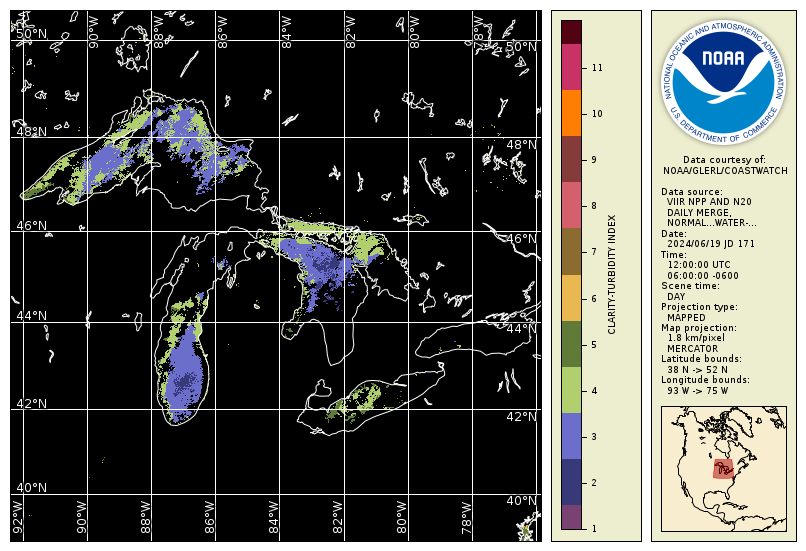Screen dimensions: 806x551
Task: Click the "Date:" label
Action: 673,234
